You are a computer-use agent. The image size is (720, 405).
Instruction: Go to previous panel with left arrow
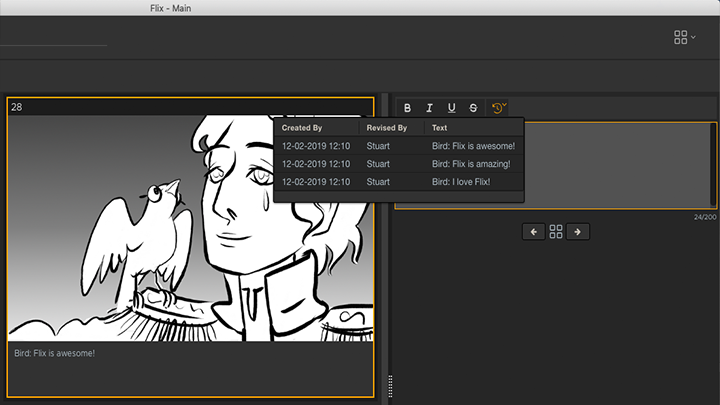click(x=533, y=231)
